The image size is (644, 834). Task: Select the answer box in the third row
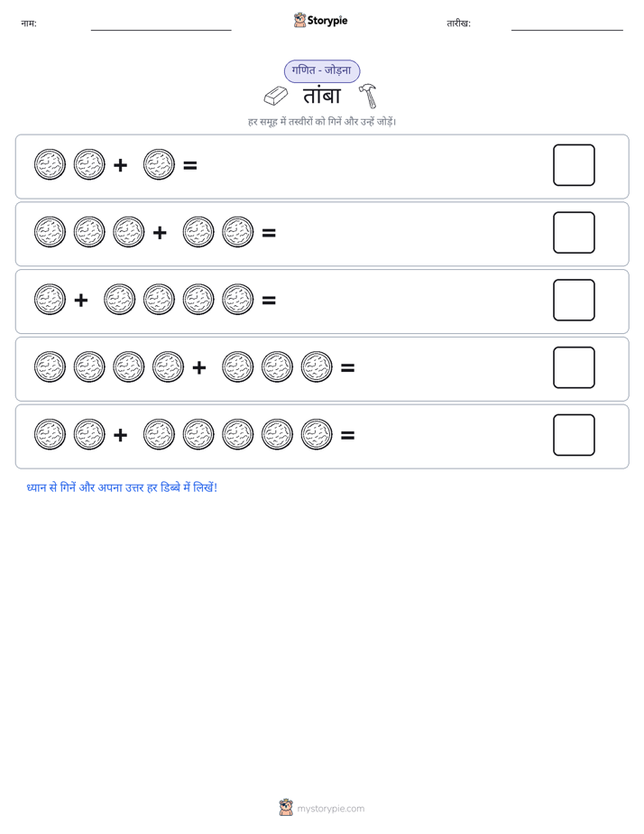coord(574,300)
